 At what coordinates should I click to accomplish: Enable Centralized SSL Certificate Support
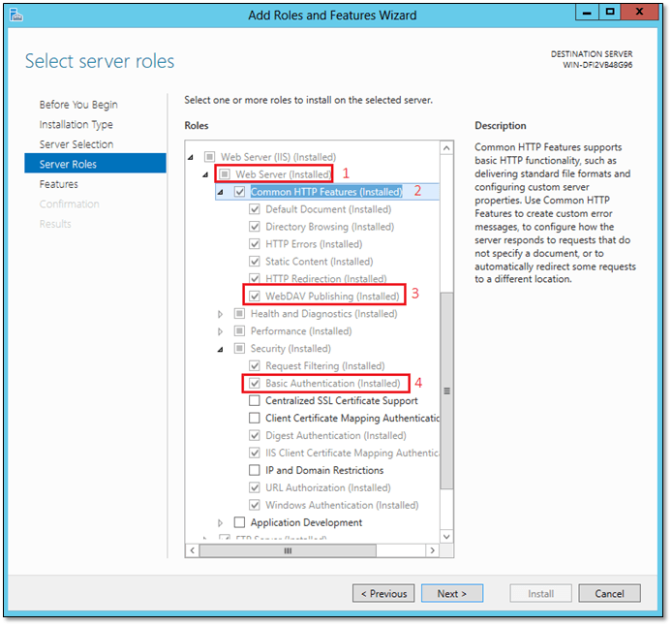(x=255, y=400)
